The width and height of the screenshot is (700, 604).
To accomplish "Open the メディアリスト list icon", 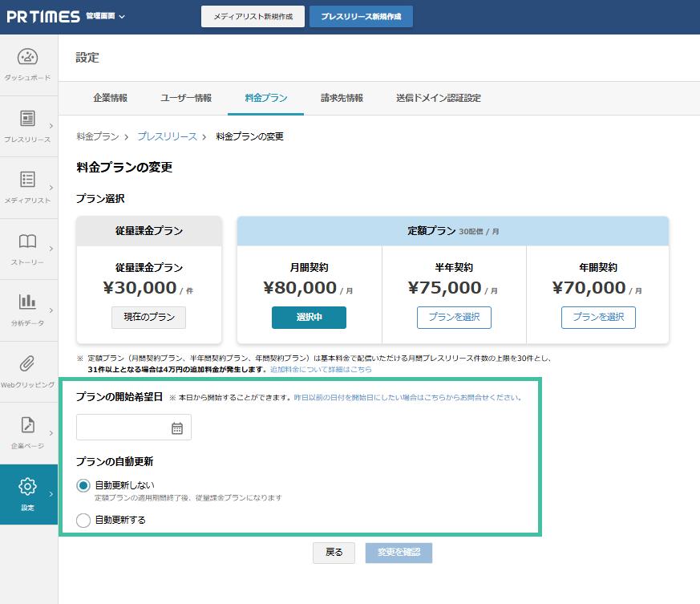I will (x=28, y=180).
